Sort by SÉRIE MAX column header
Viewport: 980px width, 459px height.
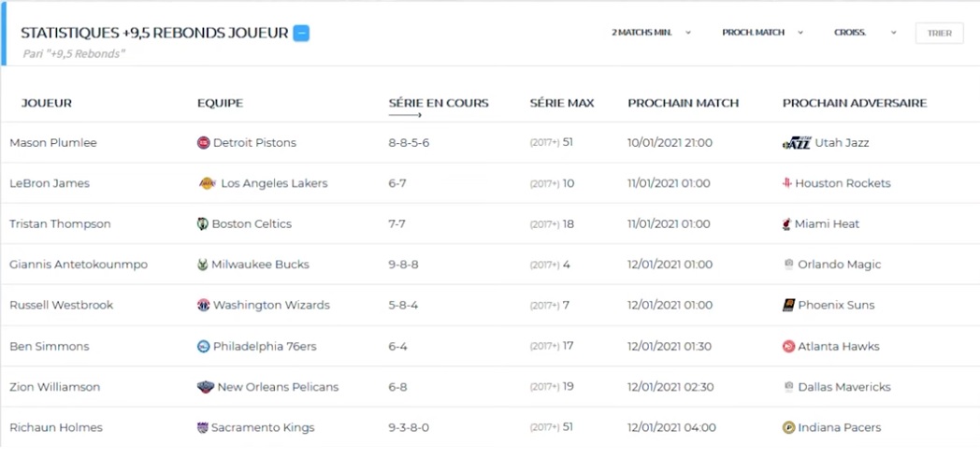click(562, 103)
